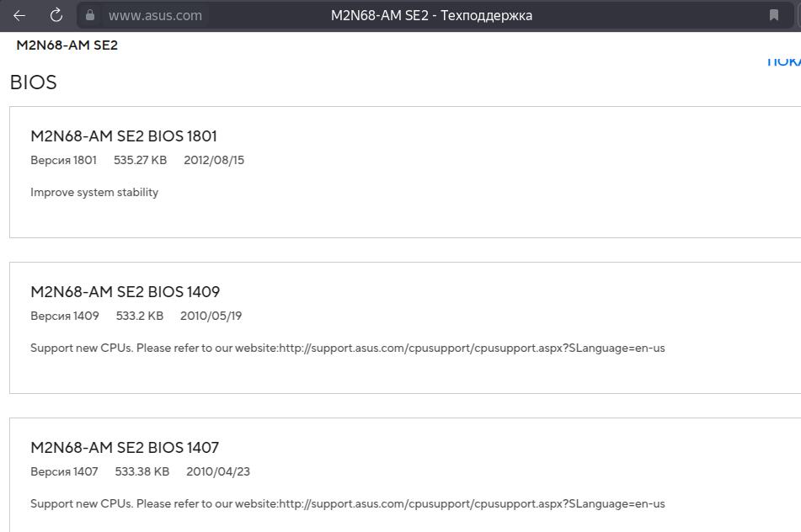The height and width of the screenshot is (532, 801).
Task: Click the 533.2 KB file size text
Action: point(140,316)
